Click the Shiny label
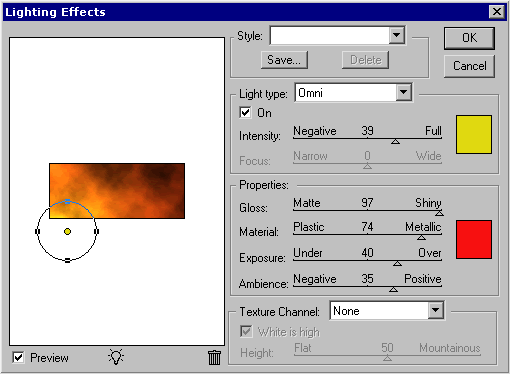 click(428, 203)
